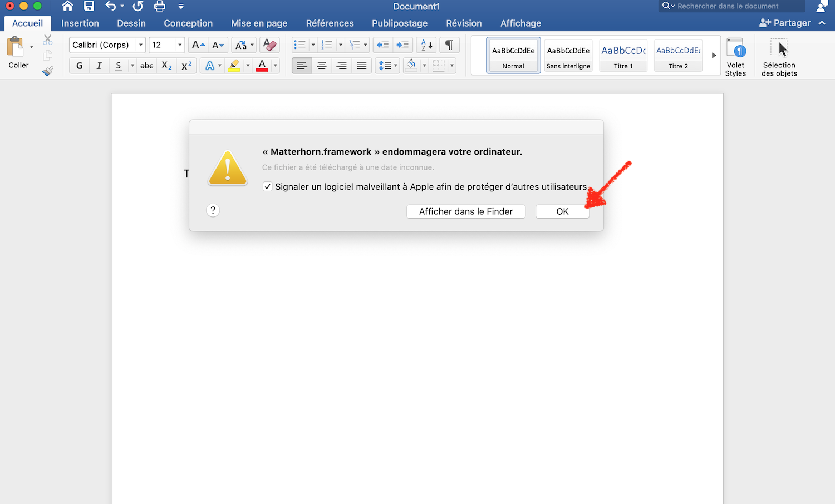835x504 pixels.
Task: Increase the paragraph indent
Action: point(402,45)
